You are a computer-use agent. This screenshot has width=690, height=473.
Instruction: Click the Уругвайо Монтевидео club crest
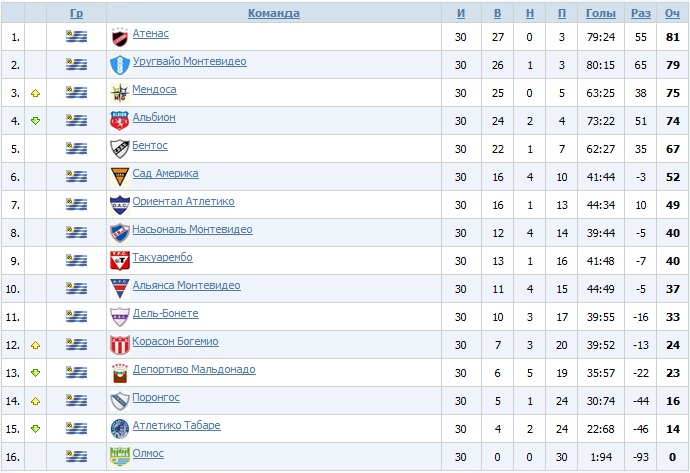pos(119,65)
